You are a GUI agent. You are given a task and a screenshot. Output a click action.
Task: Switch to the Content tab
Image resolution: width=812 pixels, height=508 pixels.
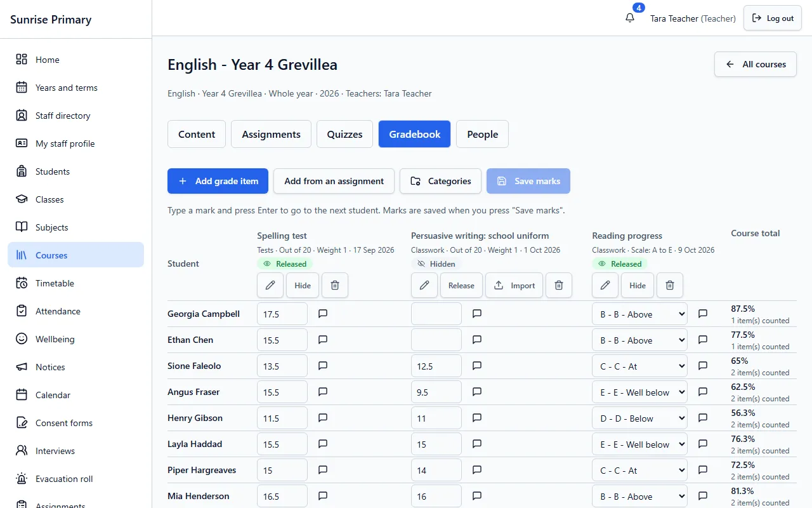(x=197, y=134)
